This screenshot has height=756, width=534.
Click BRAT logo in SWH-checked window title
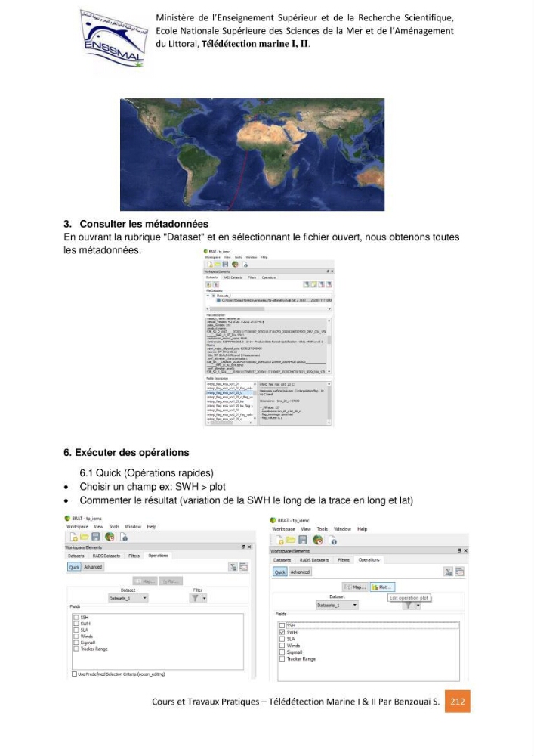coord(273,520)
